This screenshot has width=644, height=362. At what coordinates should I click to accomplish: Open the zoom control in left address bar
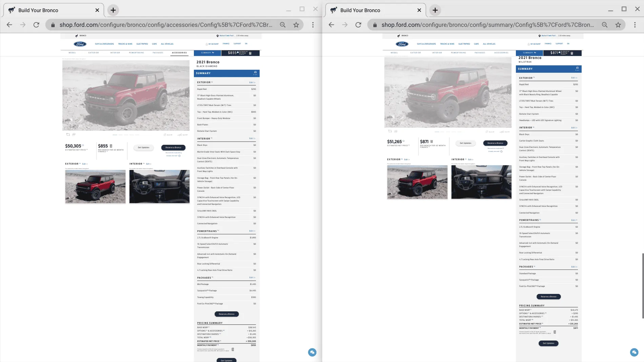[283, 25]
